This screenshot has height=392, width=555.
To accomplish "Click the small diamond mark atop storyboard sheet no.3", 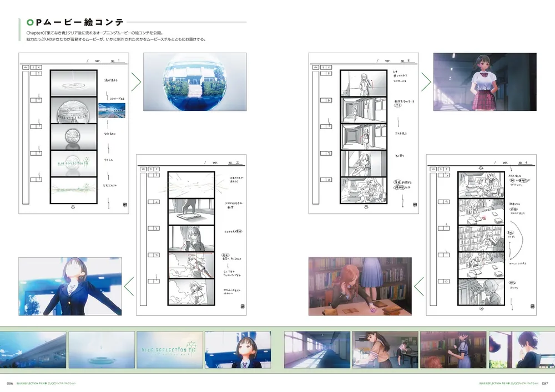I will (x=366, y=206).
